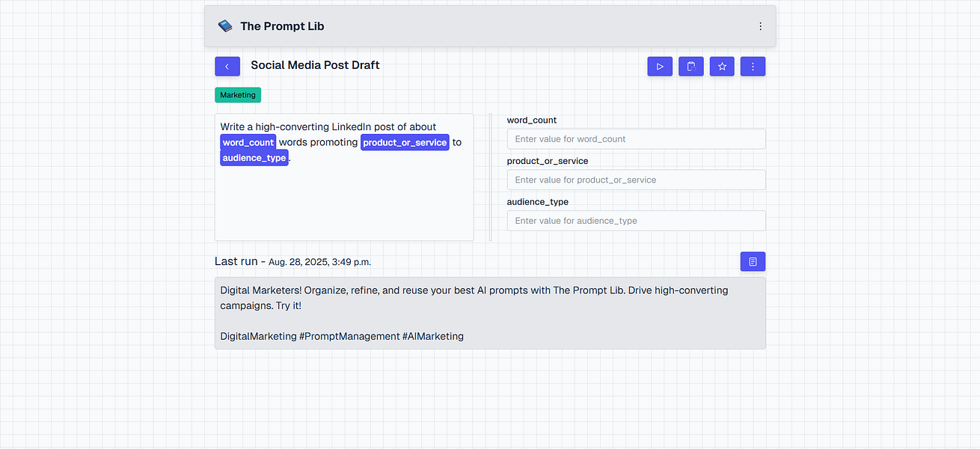This screenshot has height=449, width=980.
Task: Click the vertical divider between panels
Action: 490,177
